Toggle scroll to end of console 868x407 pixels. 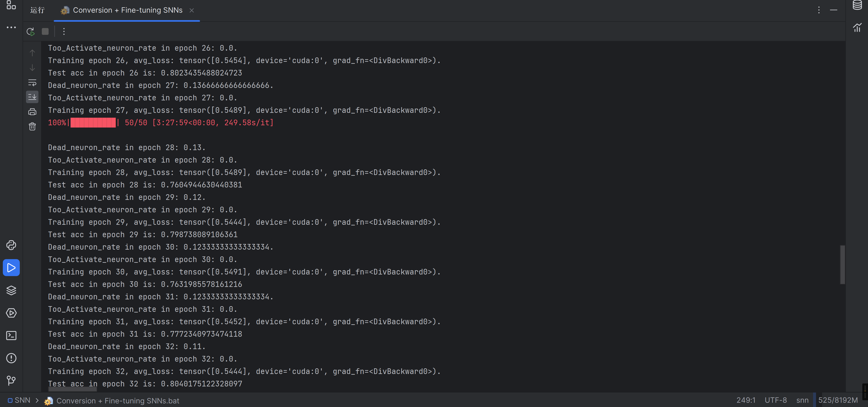pos(32,97)
